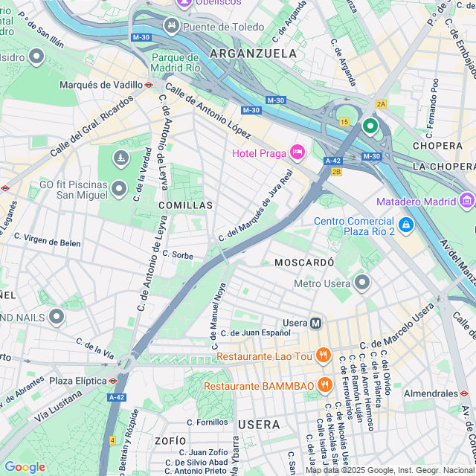Click the Centro Comercial Plaza Río 2 shopping icon
This screenshot has width=476, height=476.
pyautogui.click(x=406, y=225)
